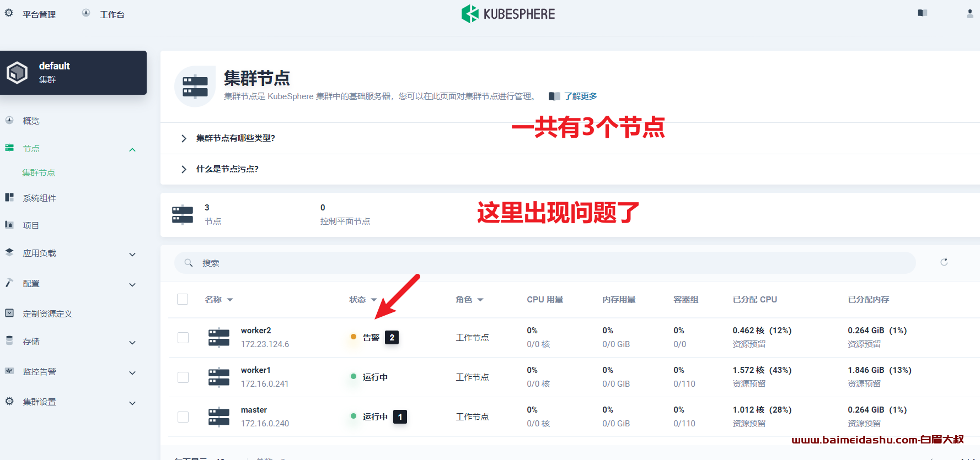Expand the 集群设置 sidebar section
The image size is (980, 460).
tap(132, 403)
